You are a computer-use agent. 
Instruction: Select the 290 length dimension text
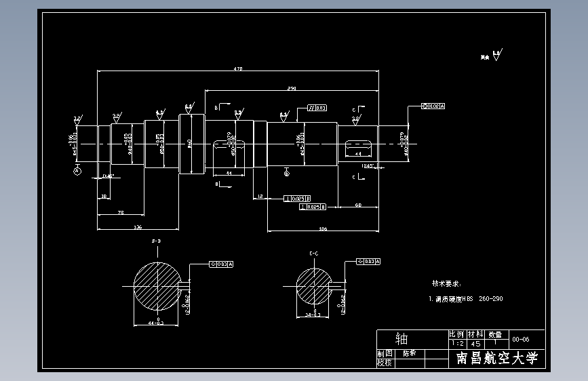(x=292, y=89)
